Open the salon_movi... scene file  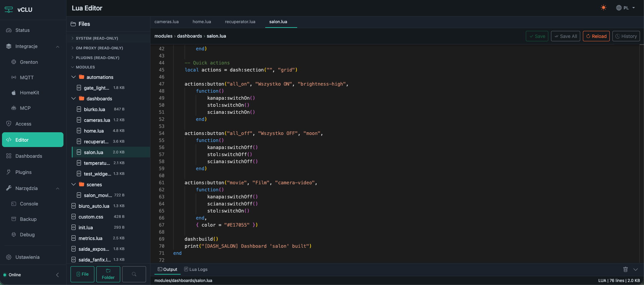pyautogui.click(x=111, y=195)
